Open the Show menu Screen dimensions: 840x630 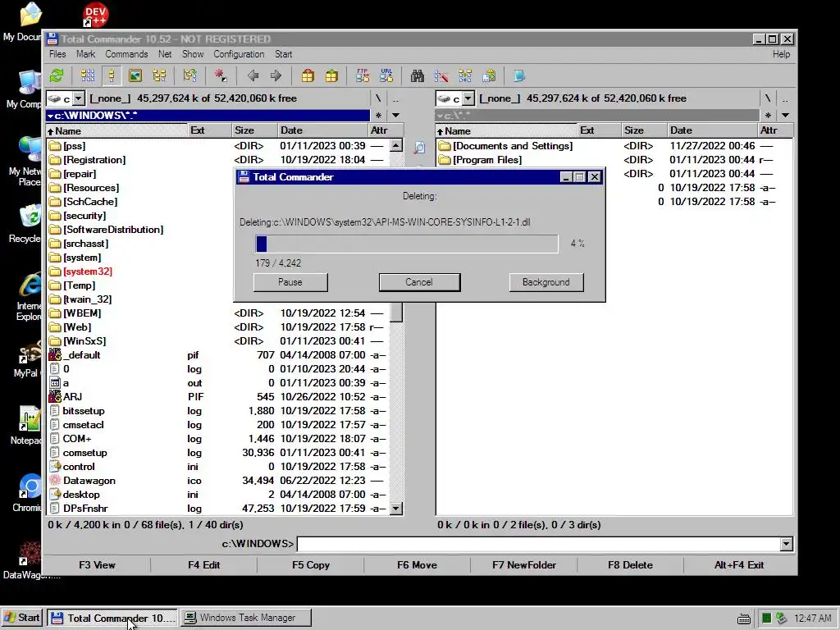(193, 54)
